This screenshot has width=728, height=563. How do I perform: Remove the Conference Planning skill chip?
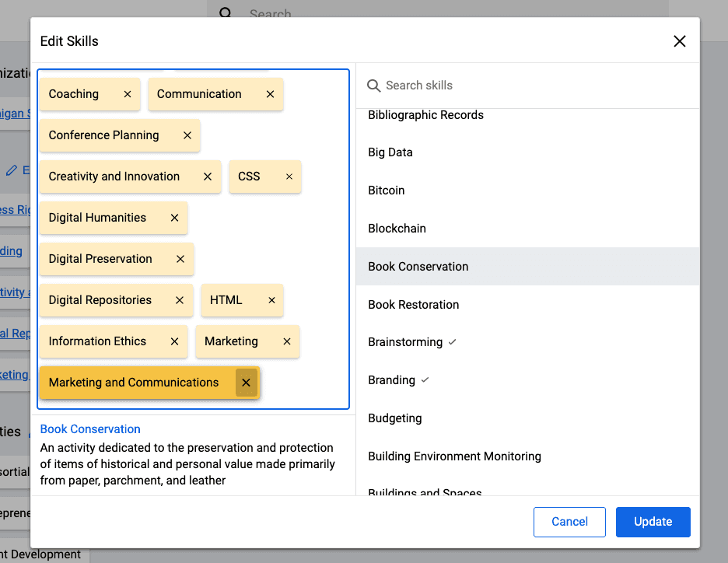(x=187, y=135)
